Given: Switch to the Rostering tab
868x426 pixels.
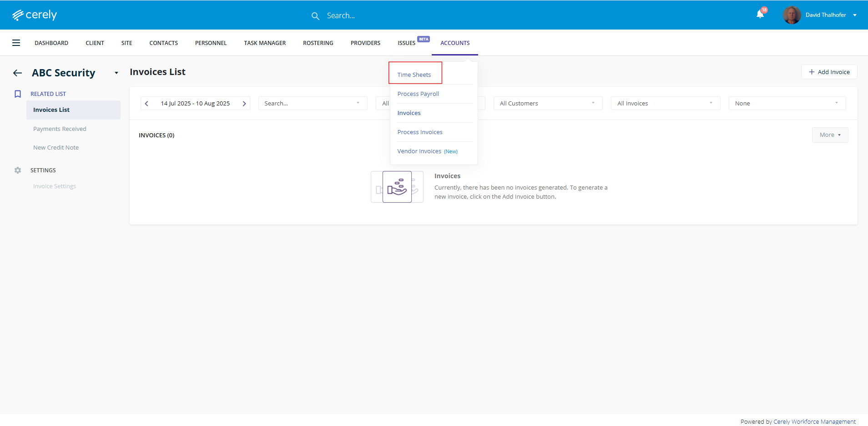Looking at the screenshot, I should coord(318,43).
